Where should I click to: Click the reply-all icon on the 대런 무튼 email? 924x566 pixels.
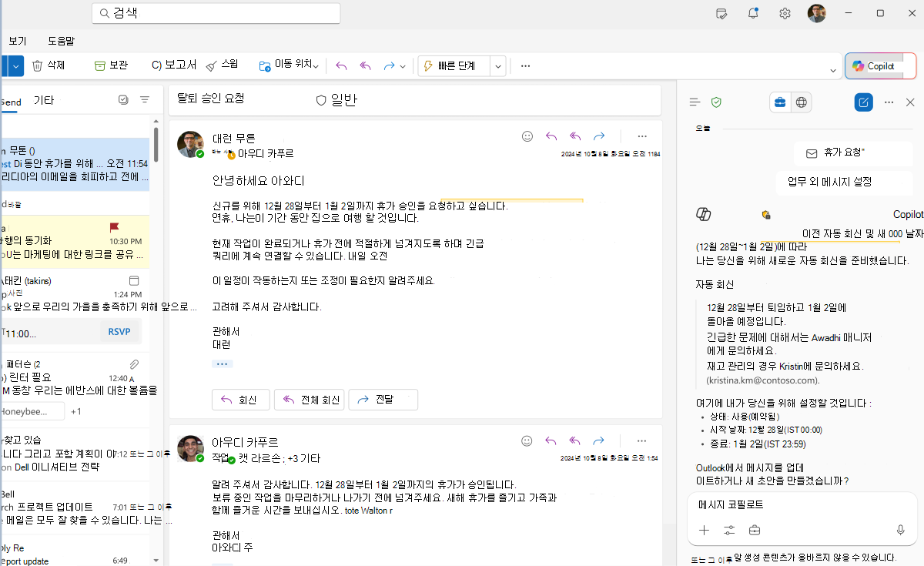pyautogui.click(x=575, y=136)
